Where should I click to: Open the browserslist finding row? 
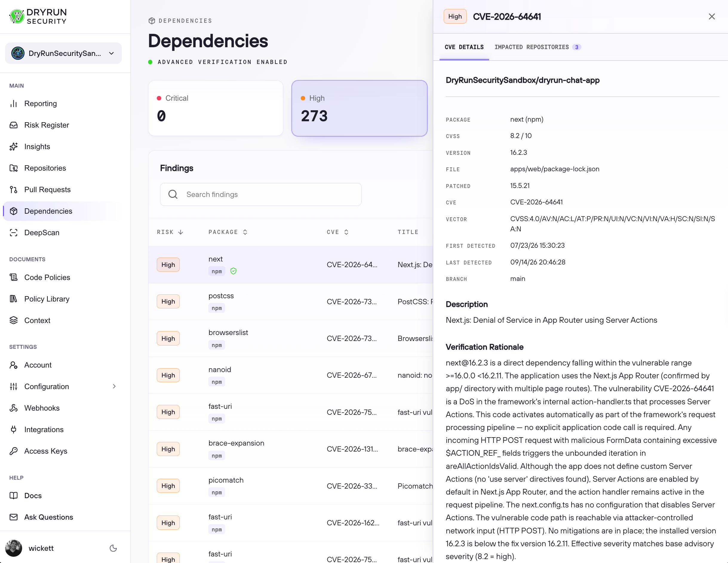(291, 338)
